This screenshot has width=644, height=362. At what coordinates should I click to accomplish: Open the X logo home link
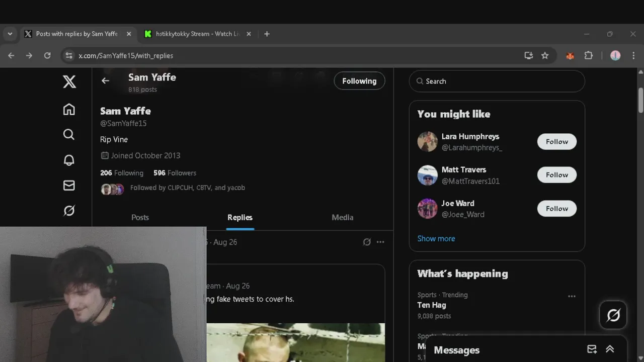pyautogui.click(x=69, y=81)
